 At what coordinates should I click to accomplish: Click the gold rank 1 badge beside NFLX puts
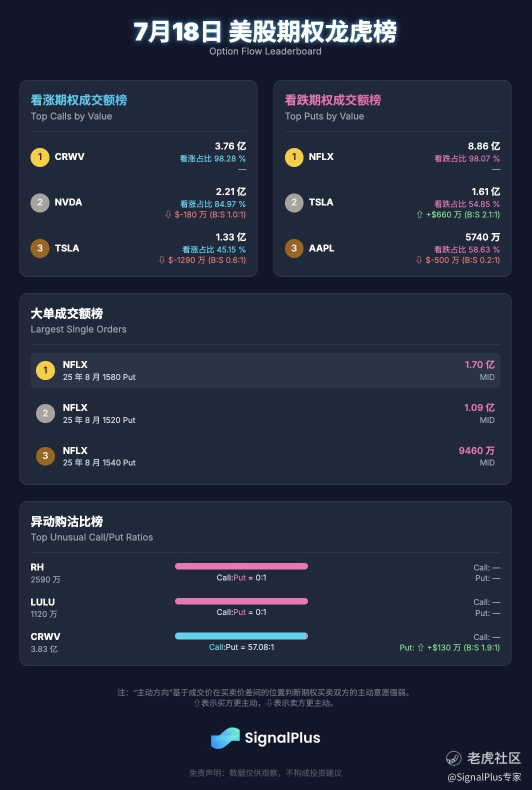click(294, 157)
